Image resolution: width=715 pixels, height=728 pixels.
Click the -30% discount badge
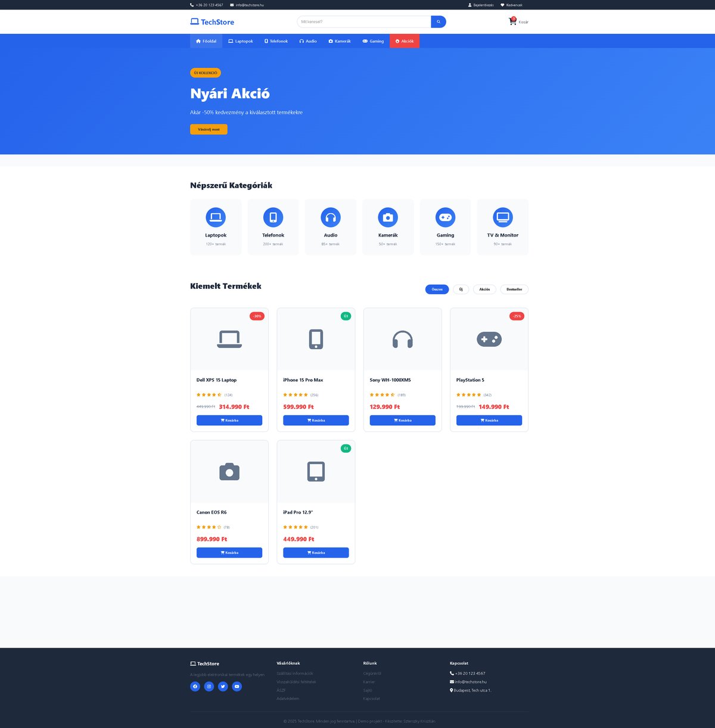click(x=257, y=316)
